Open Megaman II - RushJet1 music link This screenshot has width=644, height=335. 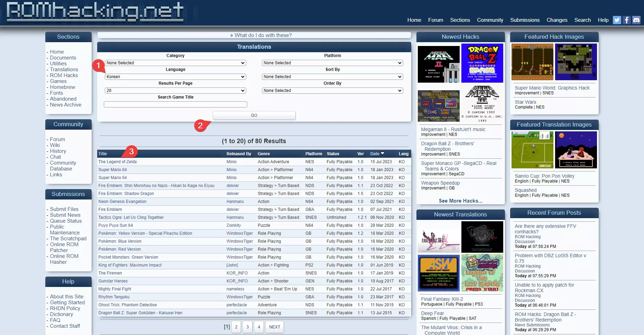[x=453, y=129]
